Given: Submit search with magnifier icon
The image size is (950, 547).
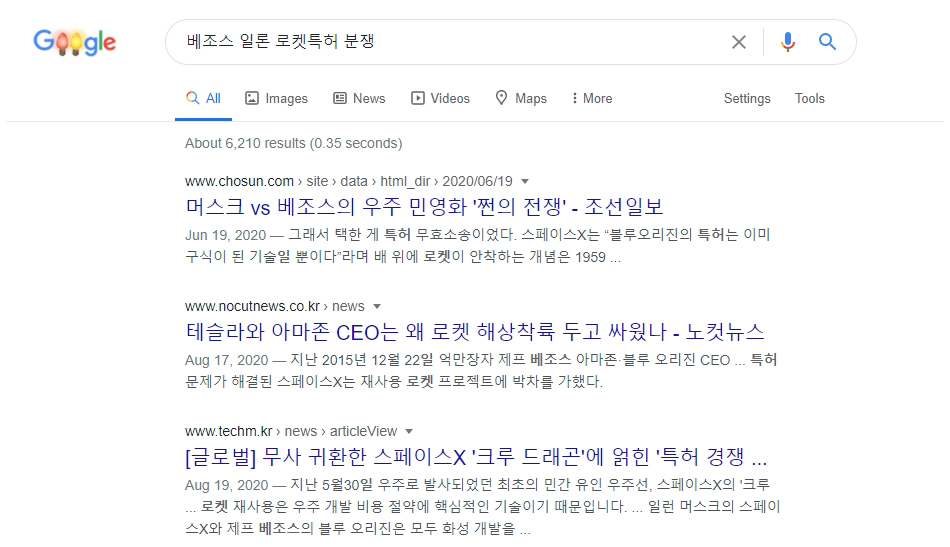Looking at the screenshot, I should click(x=828, y=42).
